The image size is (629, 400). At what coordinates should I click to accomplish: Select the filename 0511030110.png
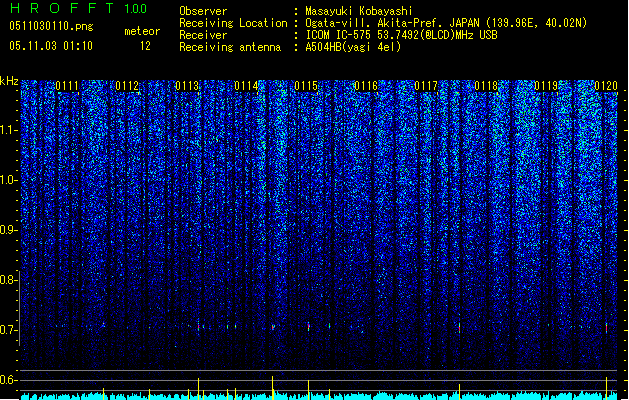coord(51,26)
